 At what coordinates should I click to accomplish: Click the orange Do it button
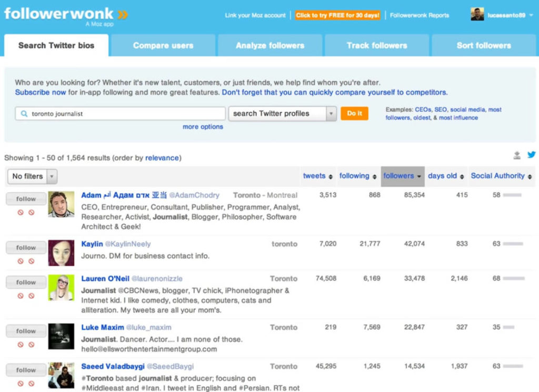(x=354, y=113)
